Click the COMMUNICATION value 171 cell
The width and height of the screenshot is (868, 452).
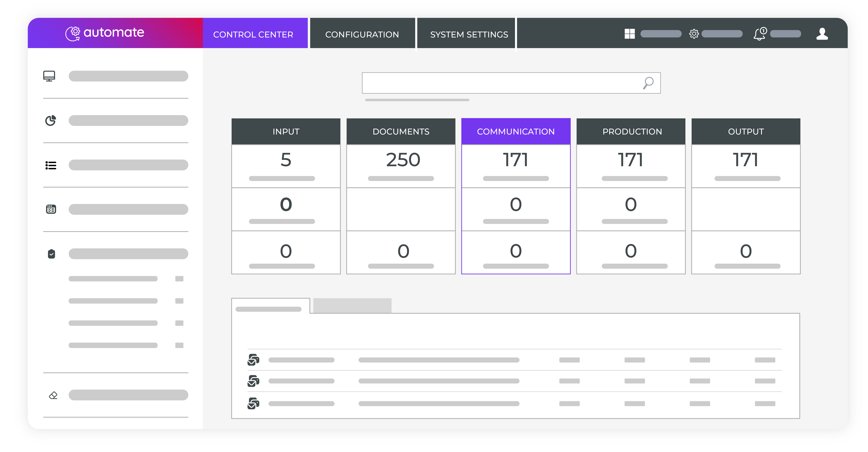pos(516,166)
